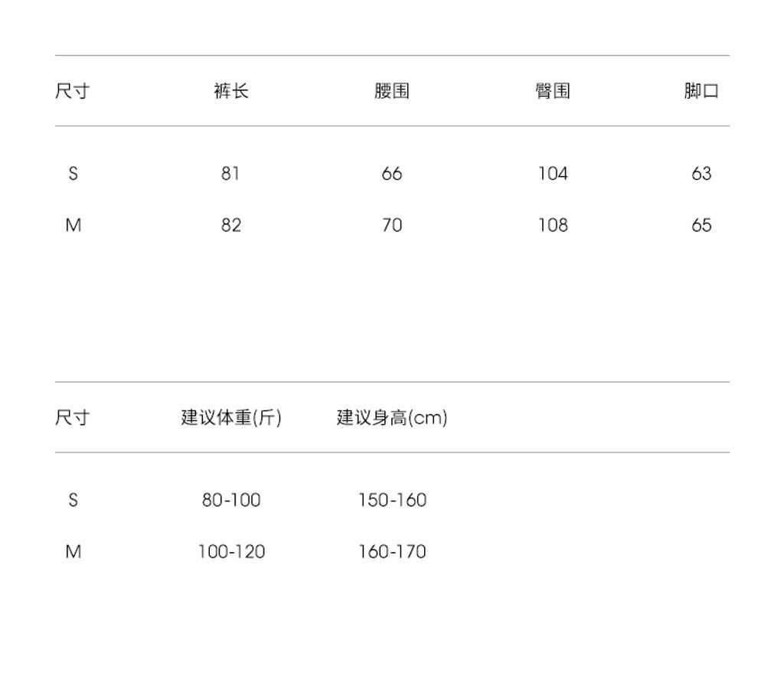Viewport: 784px width, 673px height.
Task: Click the M label beside 100-120
Action: 73,551
